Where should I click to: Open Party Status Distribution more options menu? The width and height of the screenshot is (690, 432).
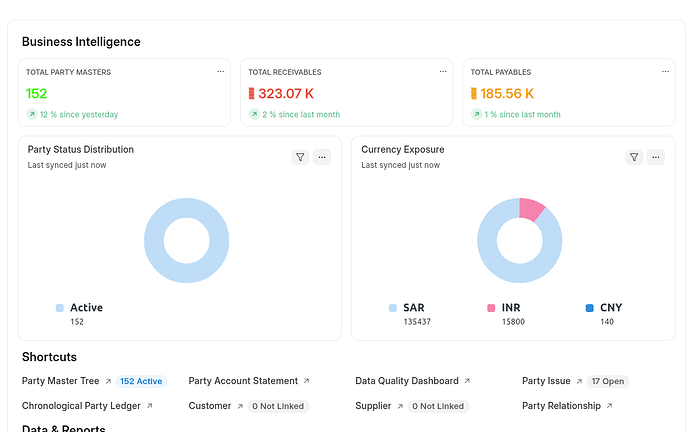click(x=321, y=157)
